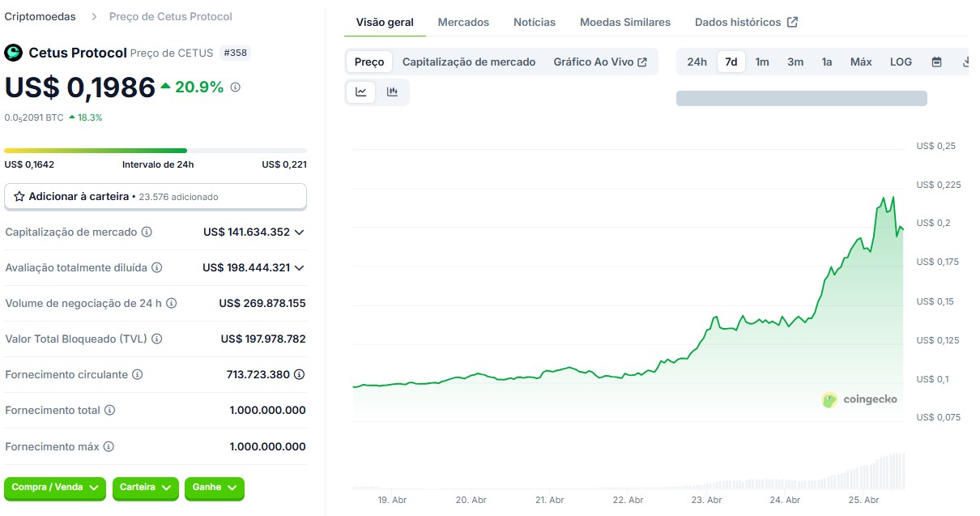The height and width of the screenshot is (516, 980).
Task: Click info icon beside Avaliação totalmente diluída
Action: point(157,267)
